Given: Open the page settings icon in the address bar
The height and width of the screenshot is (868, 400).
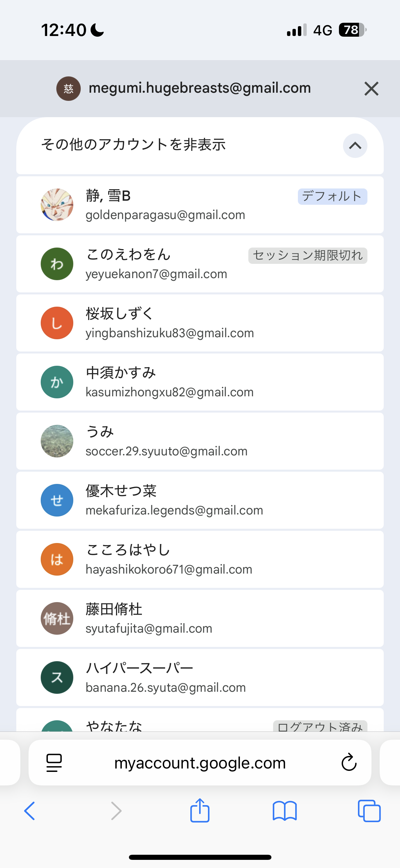Looking at the screenshot, I should pyautogui.click(x=54, y=763).
